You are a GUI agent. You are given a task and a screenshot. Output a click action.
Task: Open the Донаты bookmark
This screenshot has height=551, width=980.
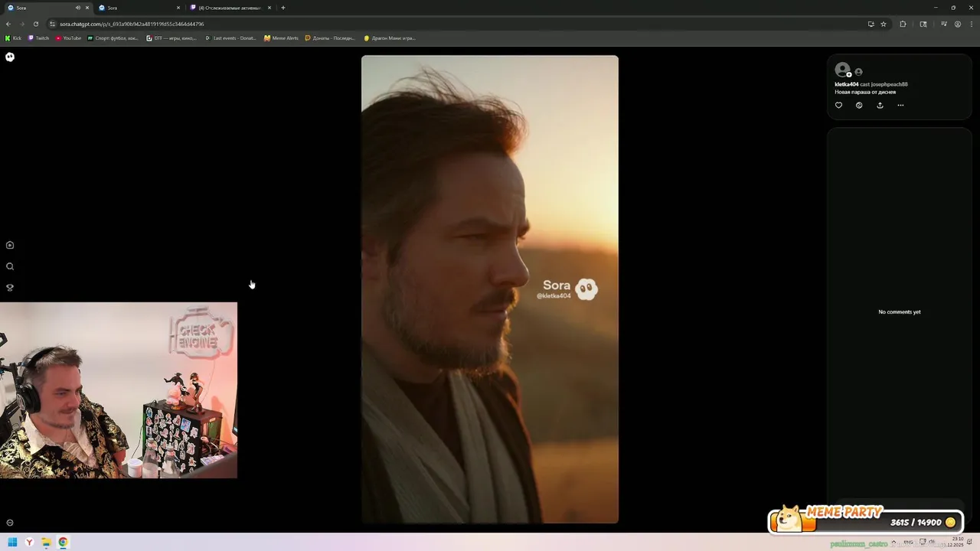[330, 37]
